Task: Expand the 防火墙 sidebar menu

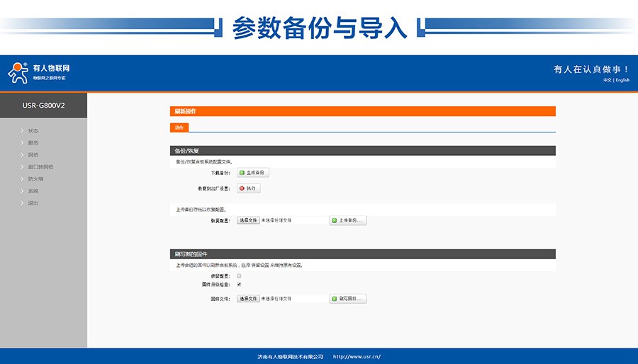Action: point(35,178)
